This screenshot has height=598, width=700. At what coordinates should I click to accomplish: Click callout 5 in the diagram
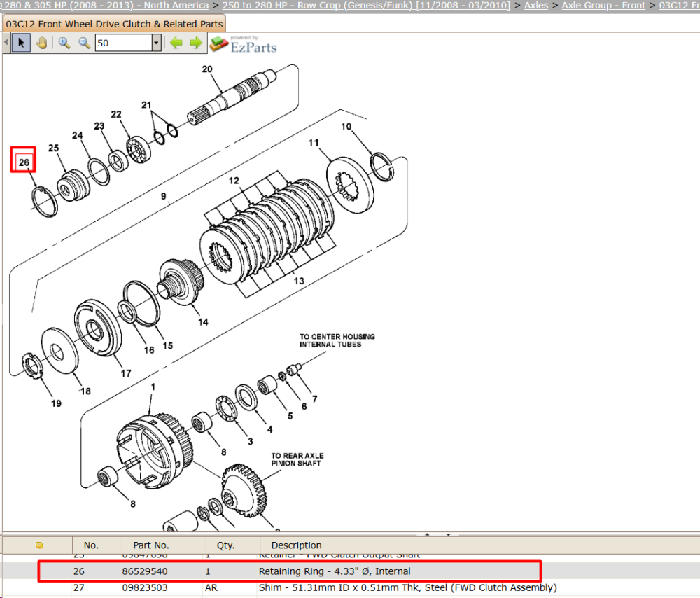coord(290,416)
